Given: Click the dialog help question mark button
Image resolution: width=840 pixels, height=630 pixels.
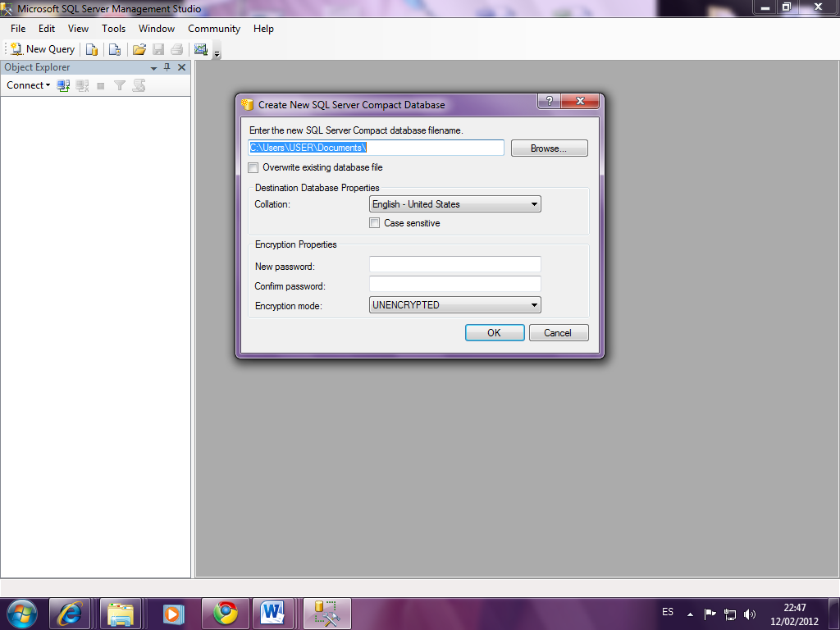Looking at the screenshot, I should [549, 101].
